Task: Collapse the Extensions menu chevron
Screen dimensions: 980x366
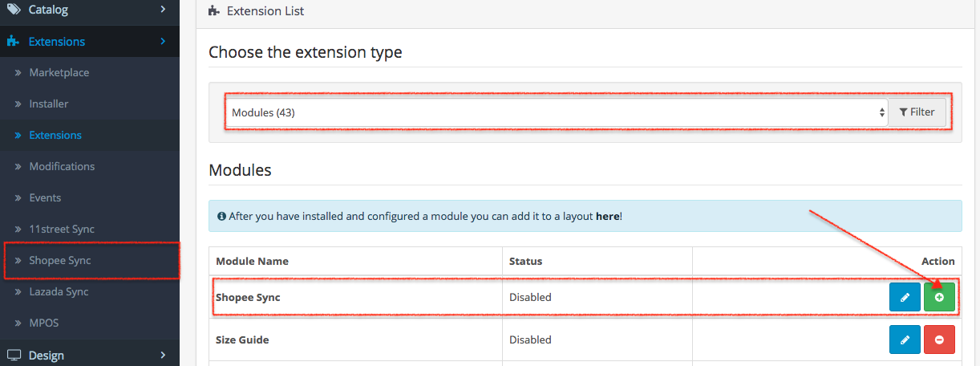Action: [x=163, y=41]
